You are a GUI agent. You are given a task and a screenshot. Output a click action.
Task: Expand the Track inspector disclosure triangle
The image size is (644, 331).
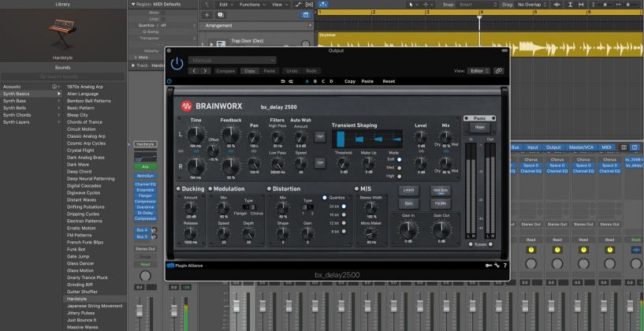133,65
